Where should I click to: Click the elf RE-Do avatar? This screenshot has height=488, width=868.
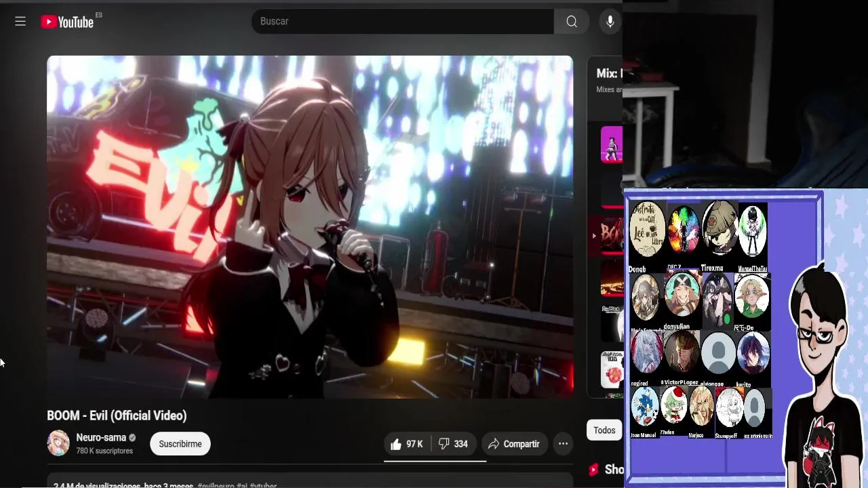click(x=753, y=296)
